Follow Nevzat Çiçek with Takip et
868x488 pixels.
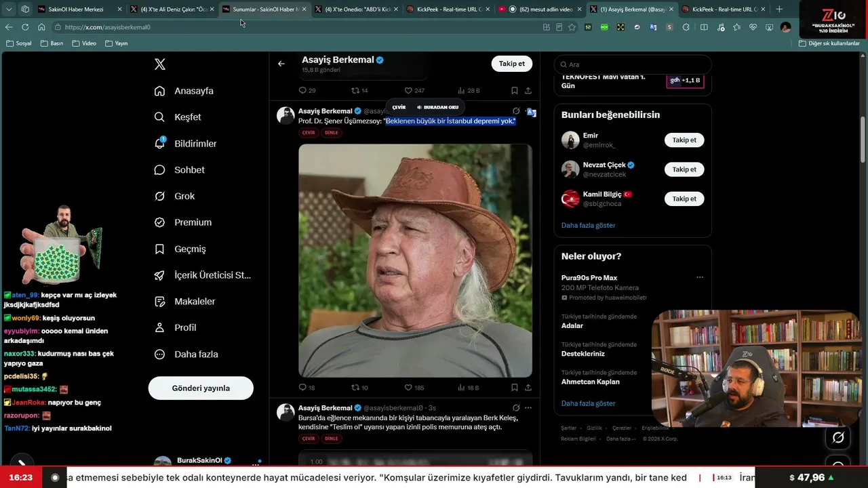(684, 169)
